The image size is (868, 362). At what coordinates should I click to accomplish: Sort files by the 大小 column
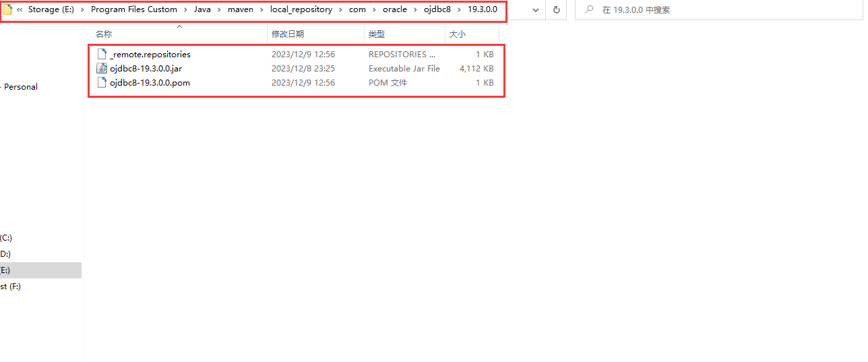(458, 34)
